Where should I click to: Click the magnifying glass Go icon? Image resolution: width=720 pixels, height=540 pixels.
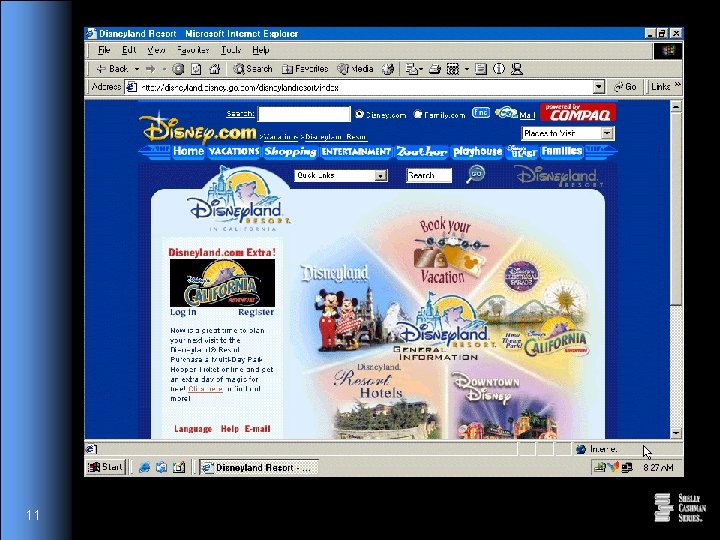476,174
